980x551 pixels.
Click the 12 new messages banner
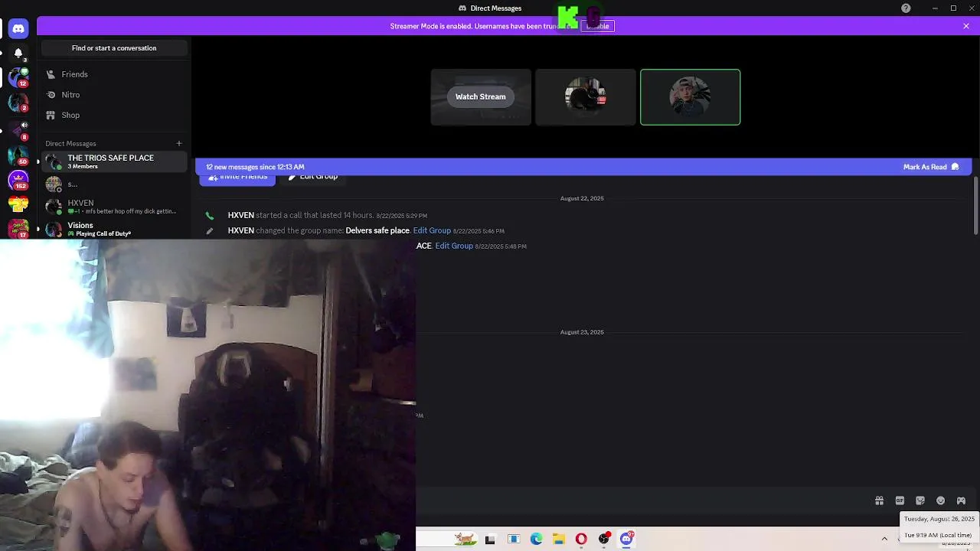583,167
